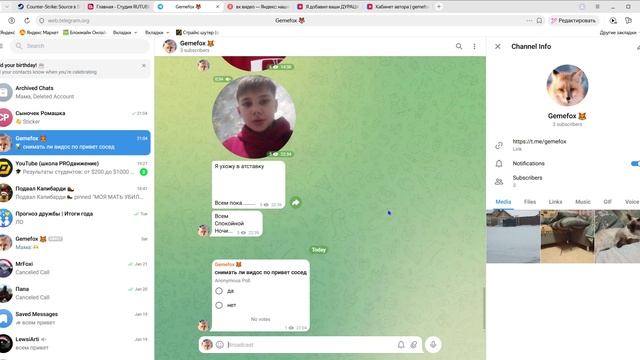Screen dimensions: 640x360
Task: Toggle silent broadcast bell icon
Action: (x=401, y=345)
